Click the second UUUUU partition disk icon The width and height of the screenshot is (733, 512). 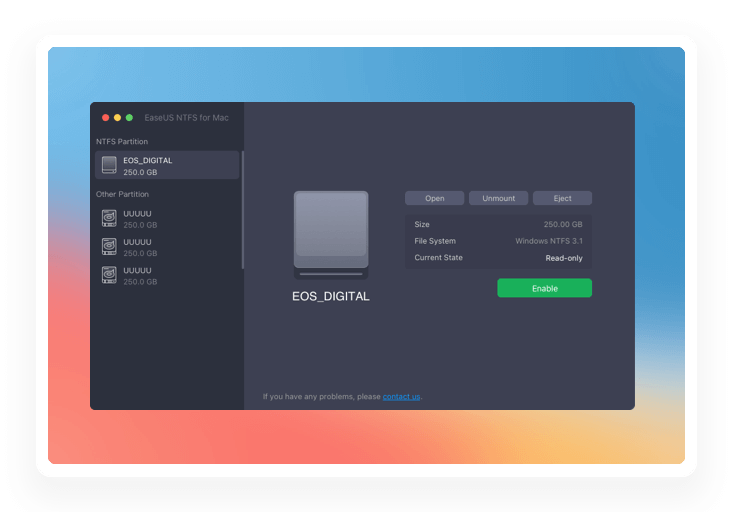click(109, 246)
